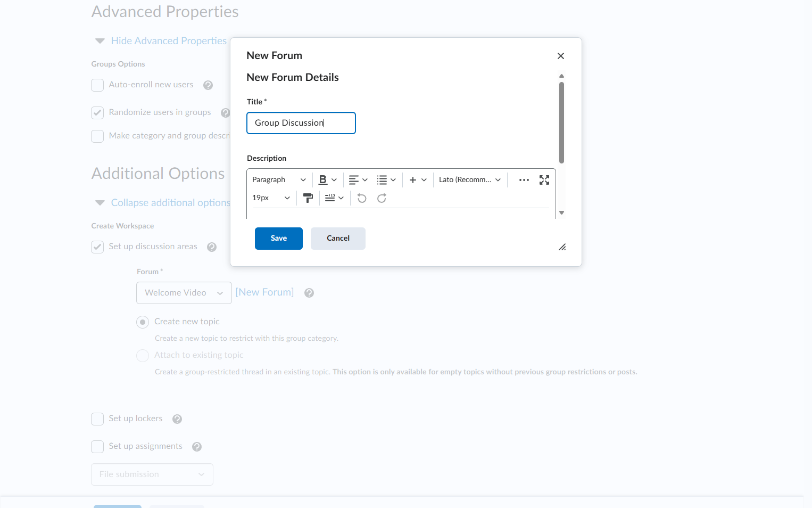Screen dimensions: 812x508
Task: Close the New Forum dialog
Action: (x=561, y=56)
